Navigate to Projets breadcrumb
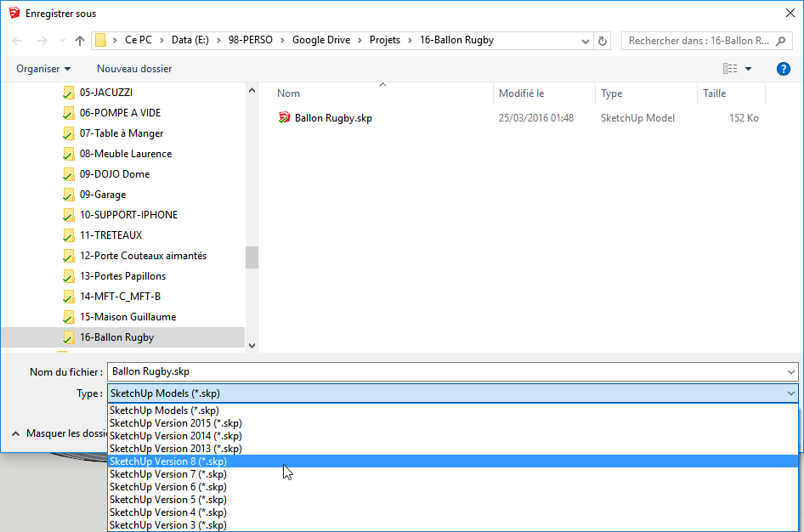Viewport: 804px width, 532px height. tap(385, 40)
